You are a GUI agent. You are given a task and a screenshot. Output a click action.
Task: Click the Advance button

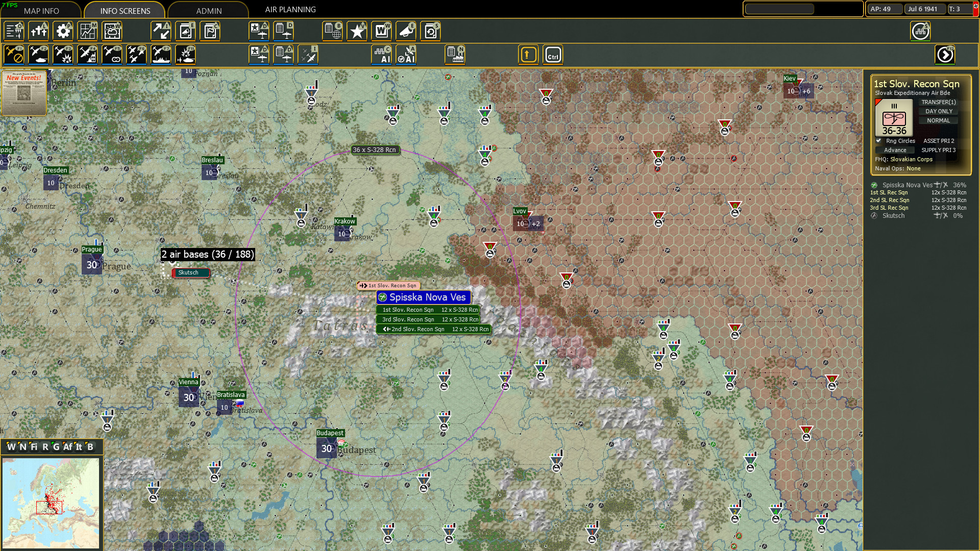pos(895,150)
